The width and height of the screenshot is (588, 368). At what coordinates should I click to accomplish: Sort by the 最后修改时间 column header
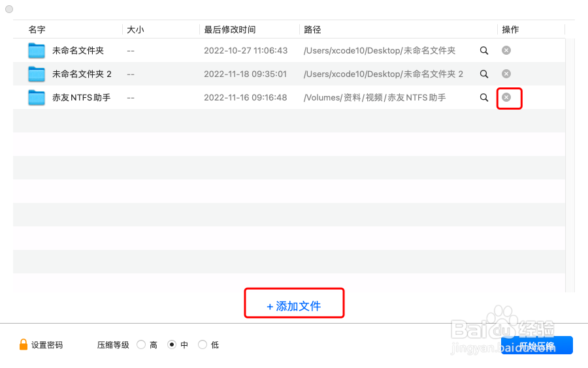[230, 29]
